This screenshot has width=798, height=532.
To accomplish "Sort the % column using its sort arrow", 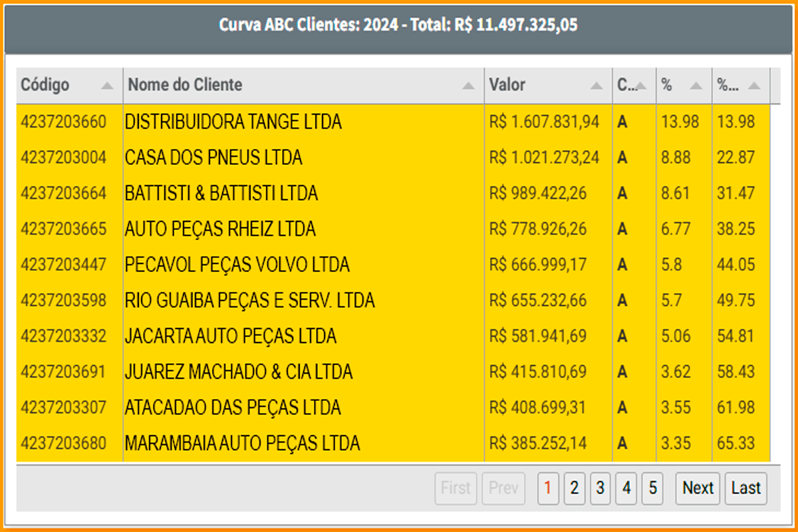I will coord(696,85).
